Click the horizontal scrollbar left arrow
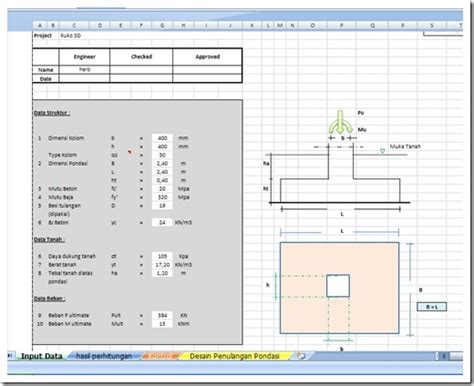The width and height of the screenshot is (474, 386). tap(444, 356)
